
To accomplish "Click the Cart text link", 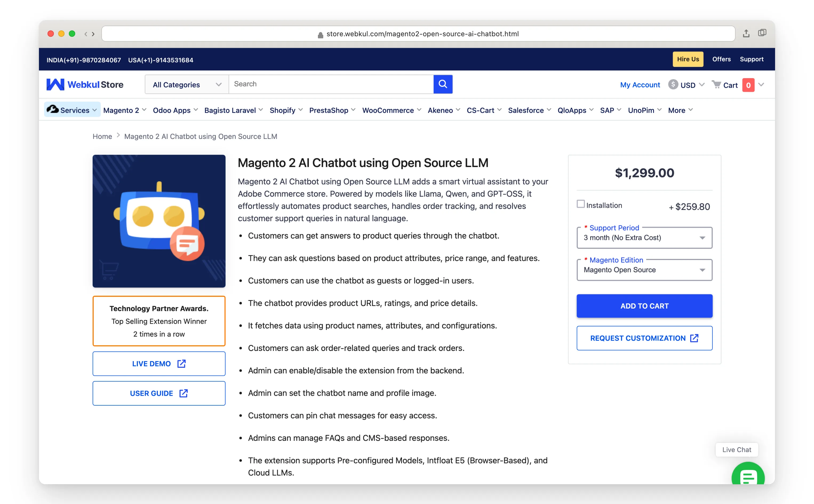I will point(730,85).
